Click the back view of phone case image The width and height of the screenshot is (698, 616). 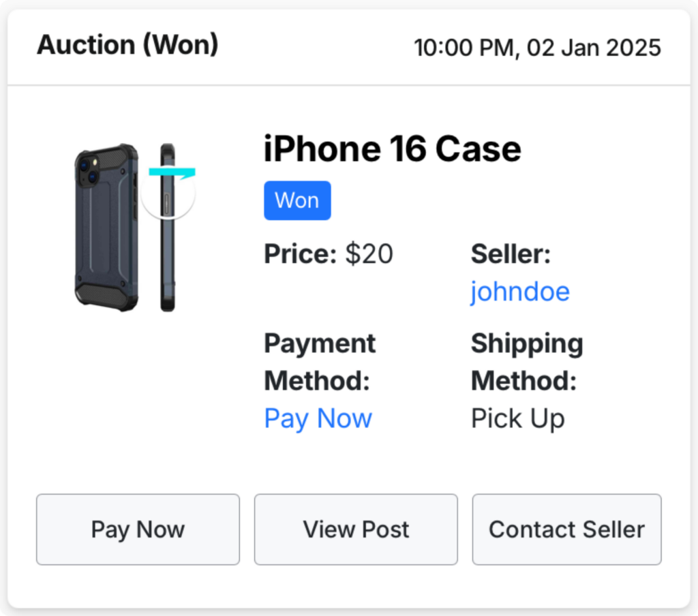(x=106, y=228)
